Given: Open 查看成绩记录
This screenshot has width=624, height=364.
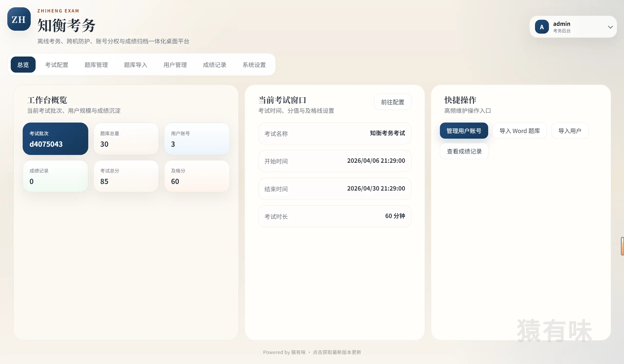Looking at the screenshot, I should pyautogui.click(x=464, y=151).
